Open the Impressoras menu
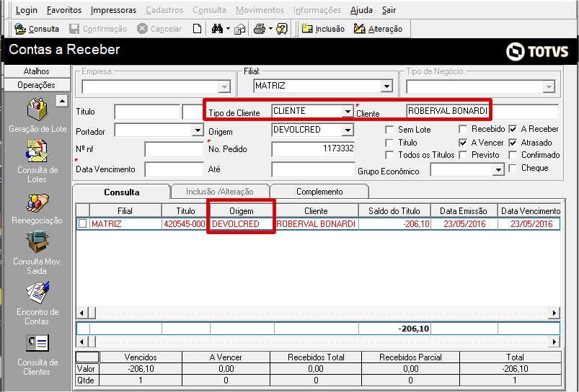Image resolution: width=579 pixels, height=392 pixels. pos(113,10)
